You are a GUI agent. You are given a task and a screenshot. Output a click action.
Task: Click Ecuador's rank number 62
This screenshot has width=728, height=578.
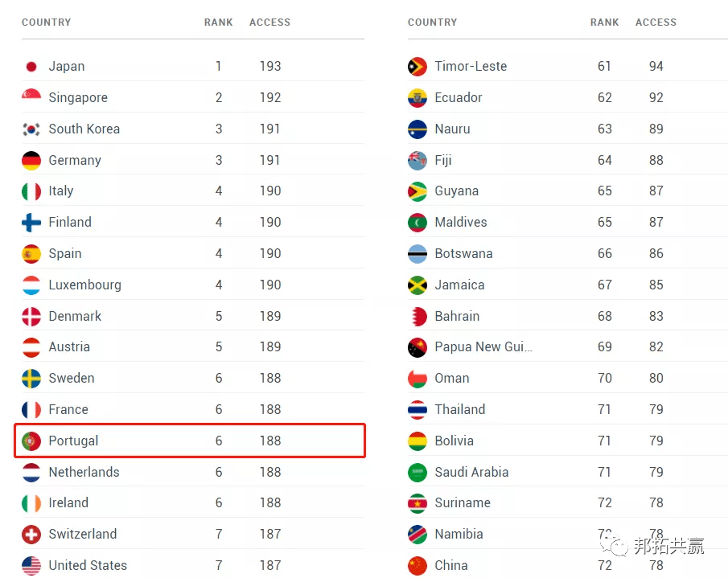click(605, 98)
